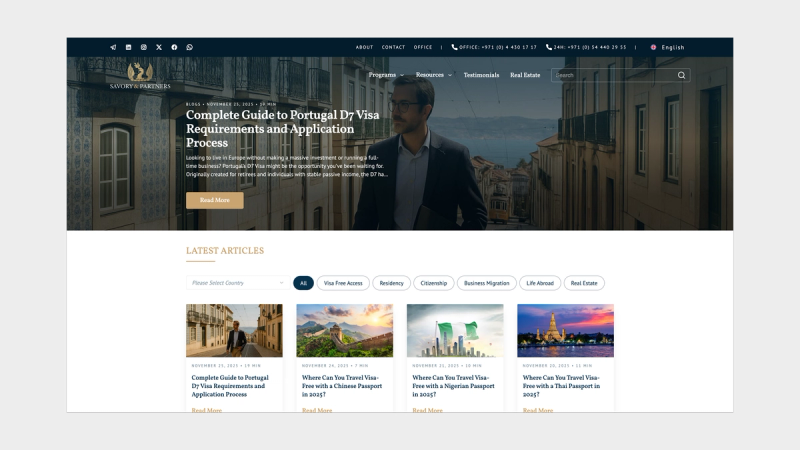
Task: Open the Portugal street article thumbnail
Action: [x=234, y=331]
